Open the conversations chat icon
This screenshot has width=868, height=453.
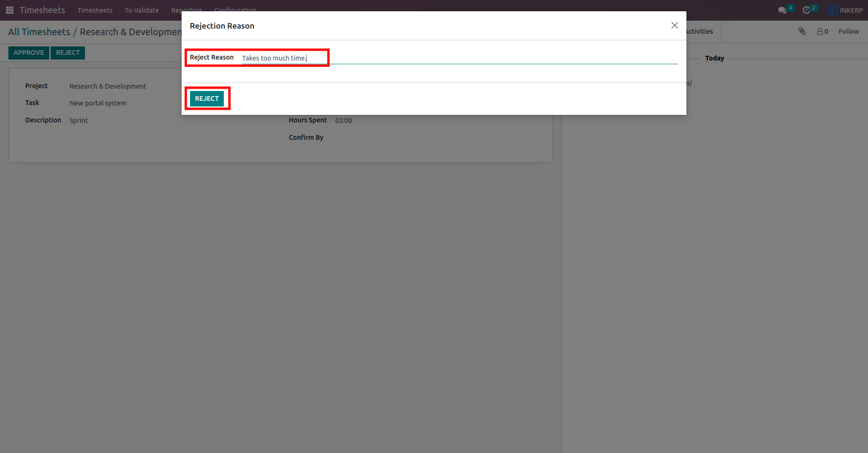point(782,10)
